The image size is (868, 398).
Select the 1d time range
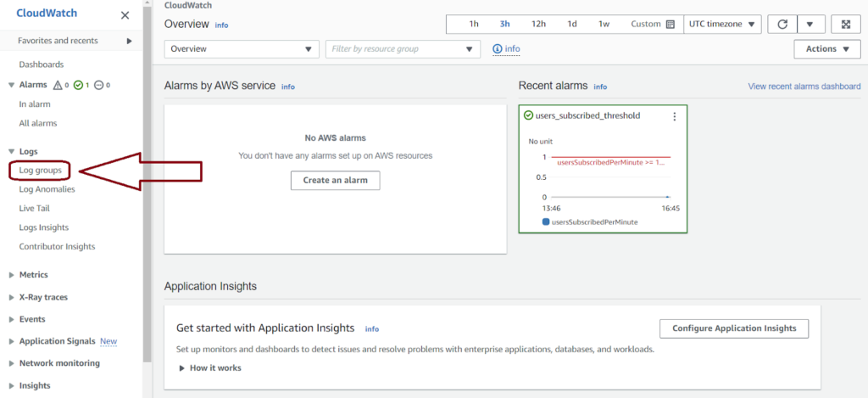pos(572,25)
